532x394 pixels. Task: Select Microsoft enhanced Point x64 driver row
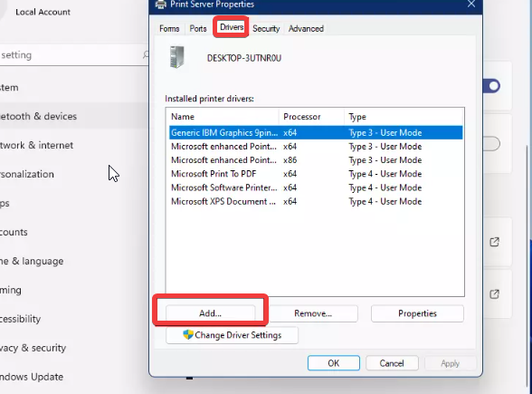316,147
